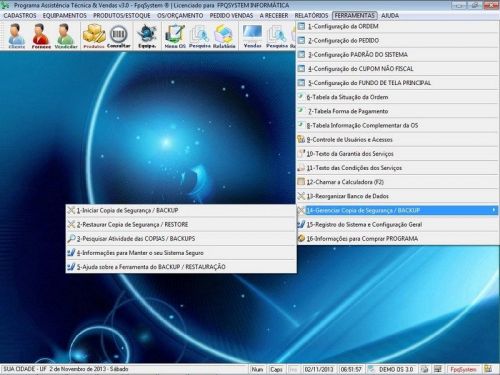Open 6-Tabela da Situação da Ordem

tap(397, 97)
